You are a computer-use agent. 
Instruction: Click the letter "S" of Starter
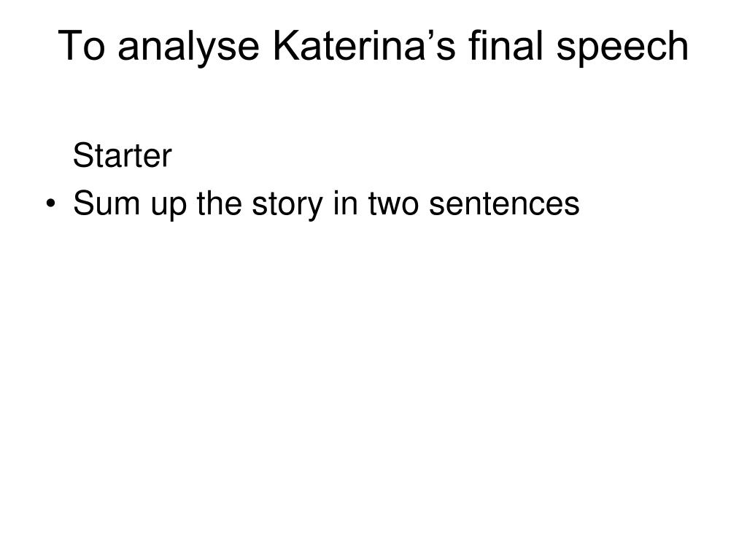click(x=83, y=155)
